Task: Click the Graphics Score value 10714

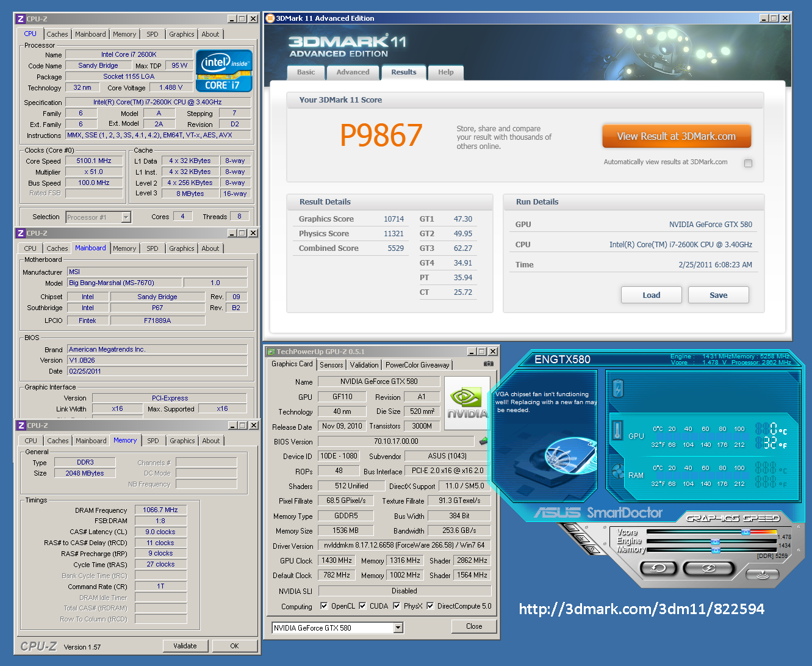Action: click(x=393, y=219)
